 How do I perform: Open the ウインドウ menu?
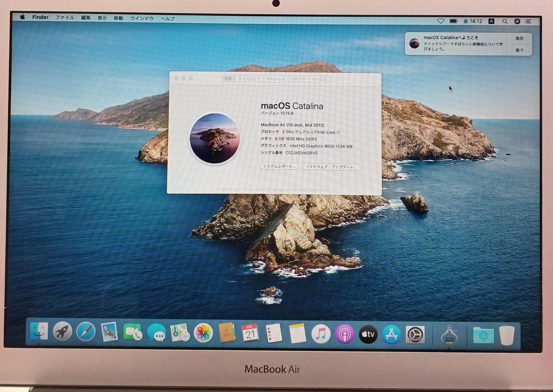(x=142, y=18)
